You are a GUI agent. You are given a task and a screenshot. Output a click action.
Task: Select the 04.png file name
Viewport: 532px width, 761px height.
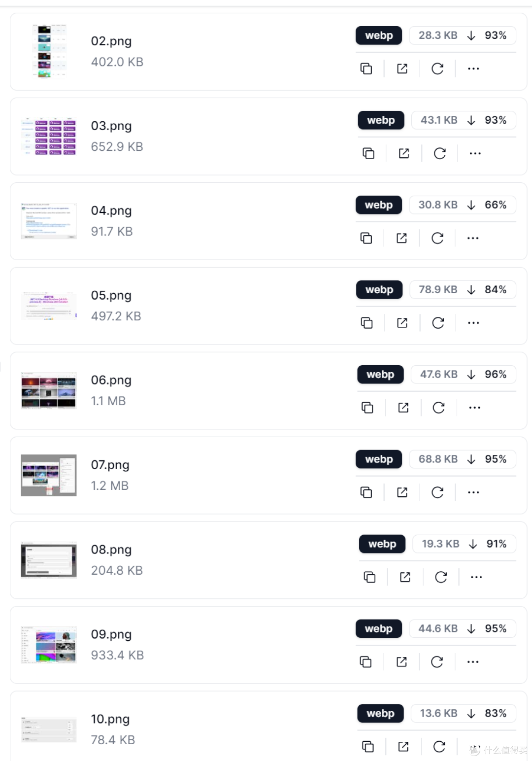pyautogui.click(x=111, y=210)
